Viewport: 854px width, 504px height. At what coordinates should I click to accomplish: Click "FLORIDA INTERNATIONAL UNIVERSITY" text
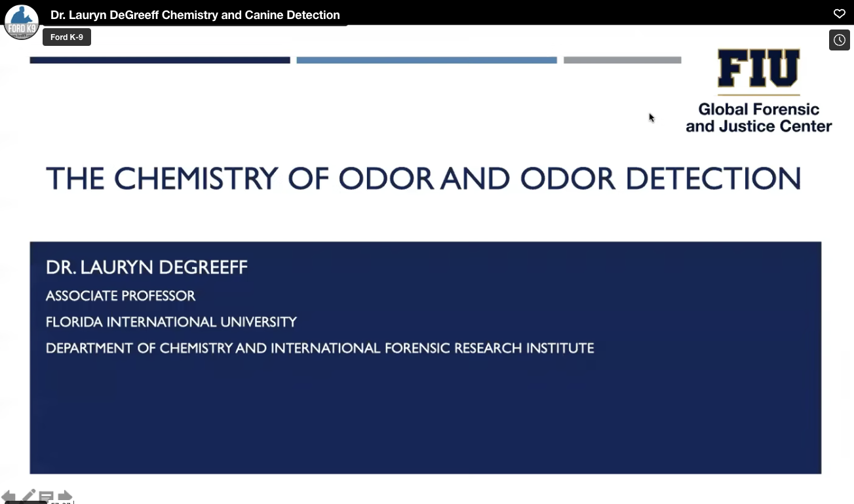click(171, 322)
